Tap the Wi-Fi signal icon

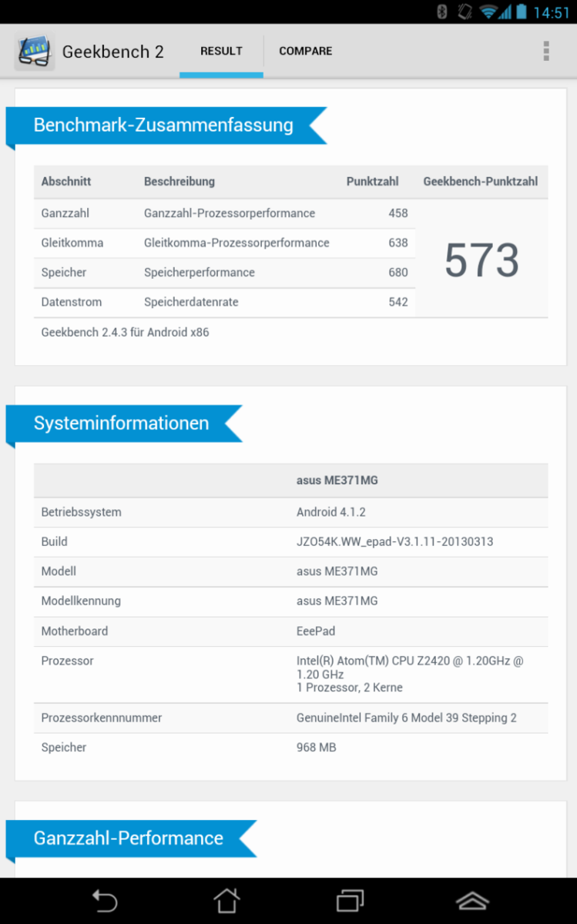[x=487, y=12]
